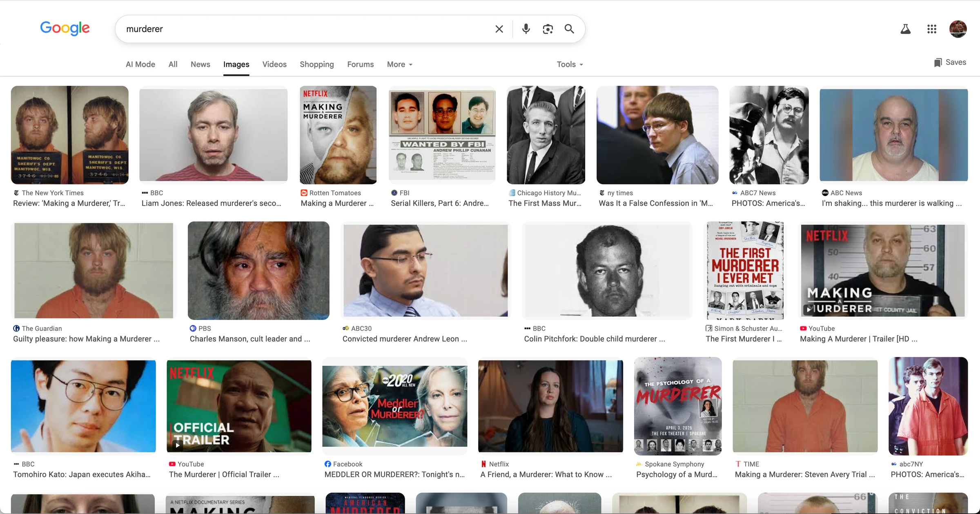Switch to the Shopping tab
The width and height of the screenshot is (980, 514).
(x=317, y=65)
